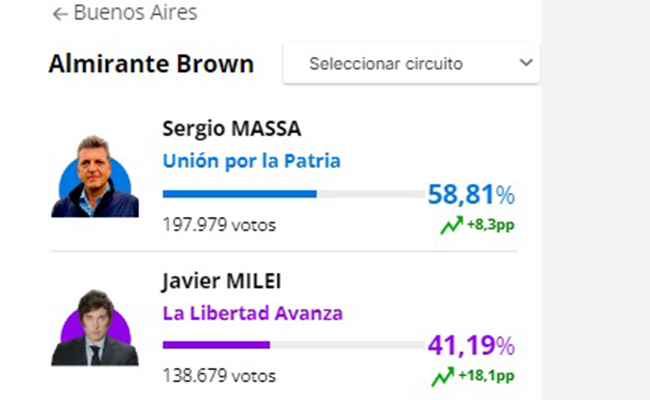Click the 41,19% percentage figure
Viewport: 650px width, 400px height.
pos(471,345)
